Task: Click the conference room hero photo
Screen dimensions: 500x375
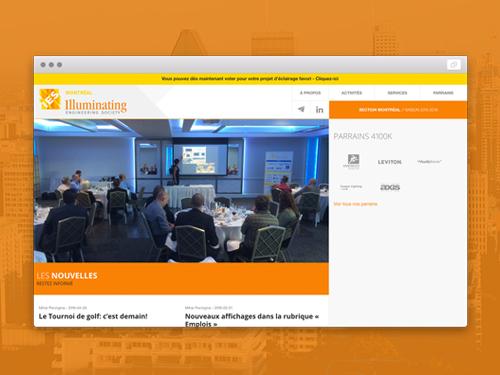Action: (x=181, y=191)
